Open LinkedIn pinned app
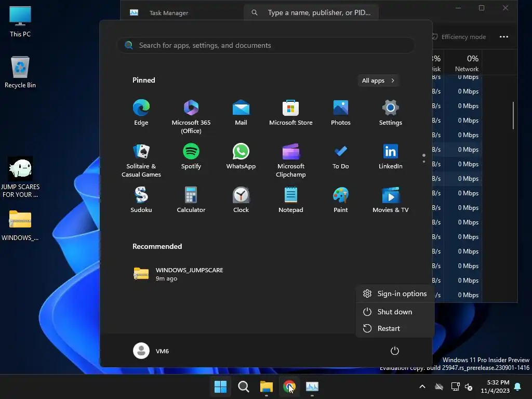The width and height of the screenshot is (532, 399). tap(391, 157)
